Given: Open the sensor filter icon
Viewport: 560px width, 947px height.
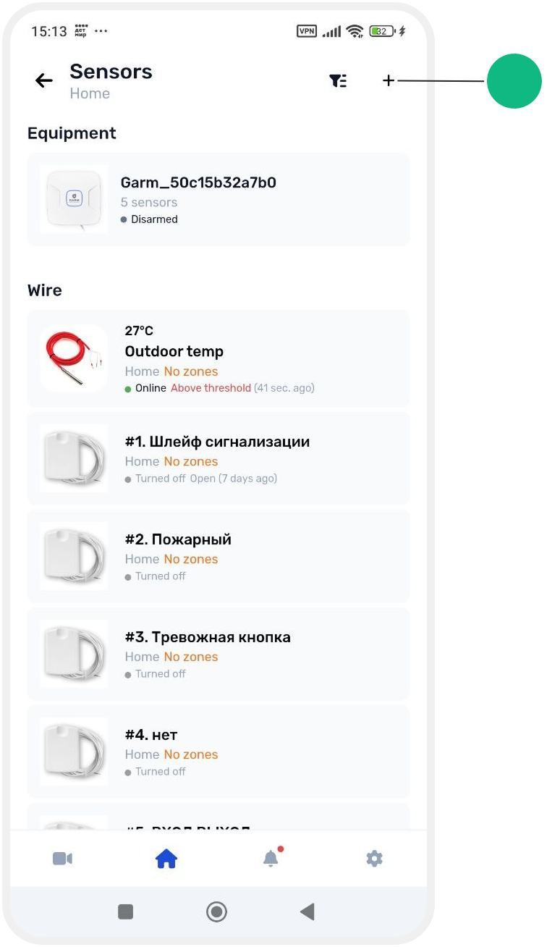Looking at the screenshot, I should [x=338, y=80].
